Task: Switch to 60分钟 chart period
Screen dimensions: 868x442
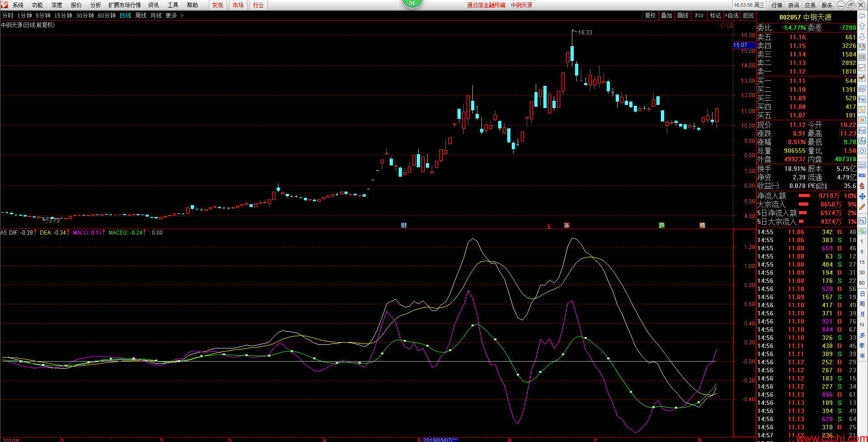Action: tap(107, 16)
